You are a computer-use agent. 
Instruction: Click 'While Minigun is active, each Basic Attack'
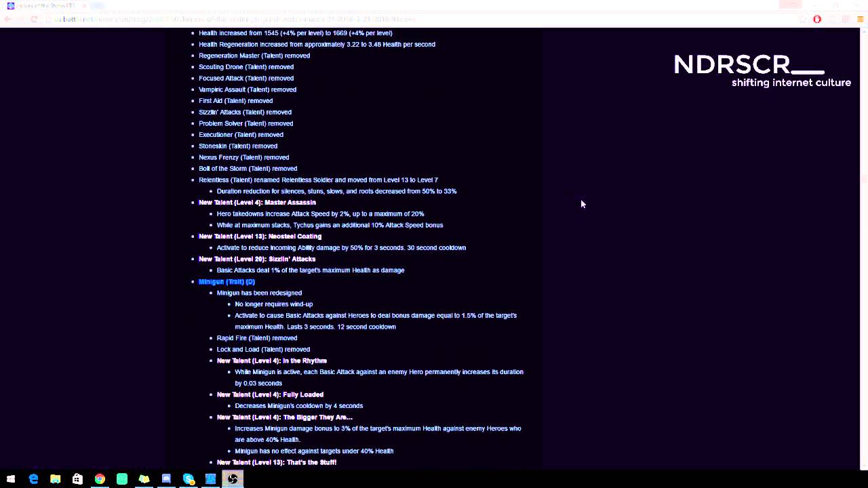click(x=379, y=378)
